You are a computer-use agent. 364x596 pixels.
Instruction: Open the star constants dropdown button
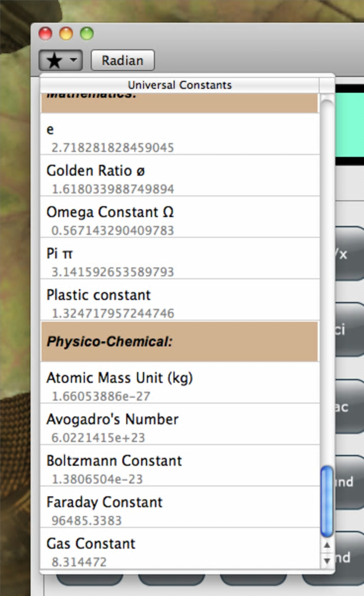60,60
